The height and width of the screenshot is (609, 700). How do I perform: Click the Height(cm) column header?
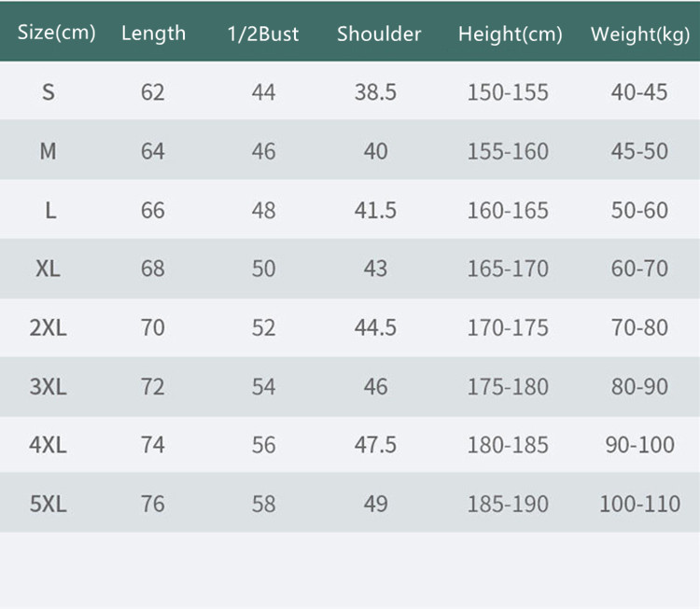510,35
